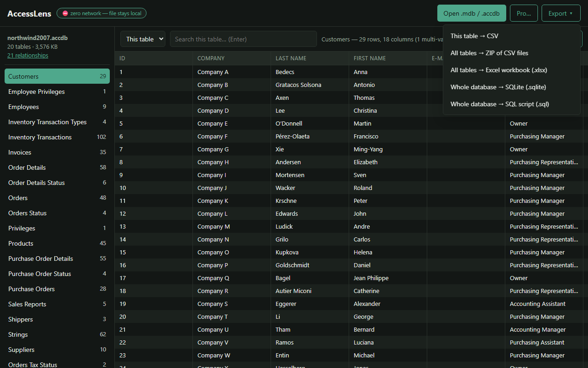Image resolution: width=588 pixels, height=368 pixels.
Task: Open the Order Details Status table
Action: [57, 183]
